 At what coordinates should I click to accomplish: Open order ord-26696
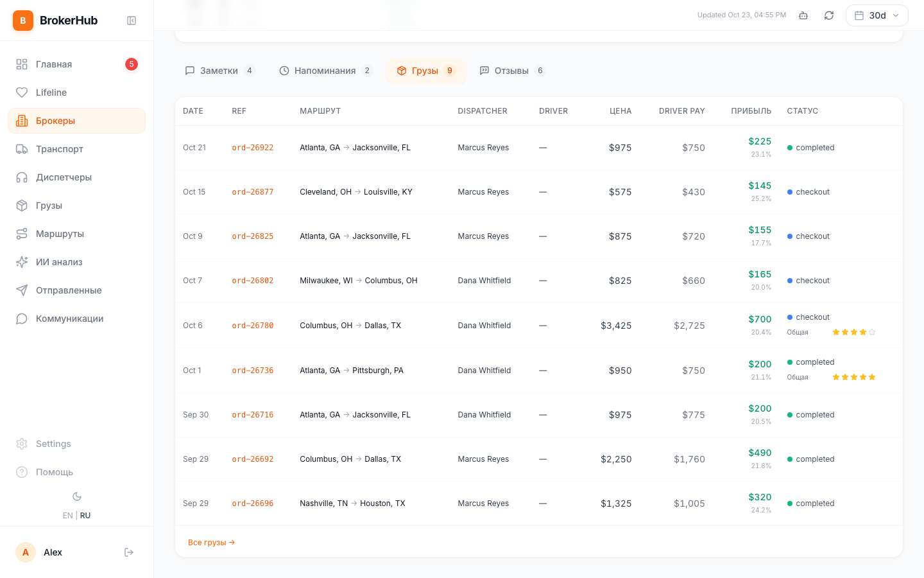coord(253,504)
